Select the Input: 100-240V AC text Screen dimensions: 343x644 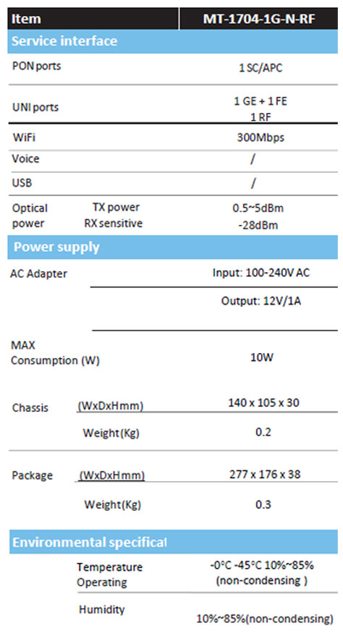pyautogui.click(x=261, y=273)
